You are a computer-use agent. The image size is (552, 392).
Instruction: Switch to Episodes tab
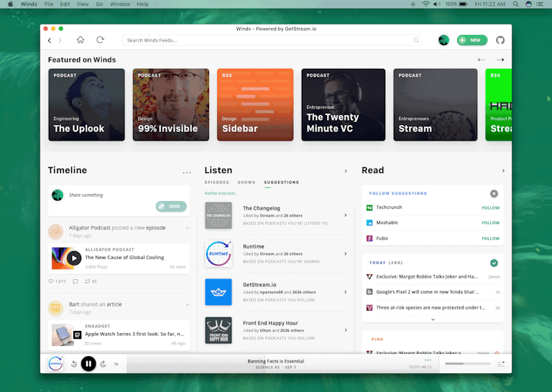pos(217,182)
